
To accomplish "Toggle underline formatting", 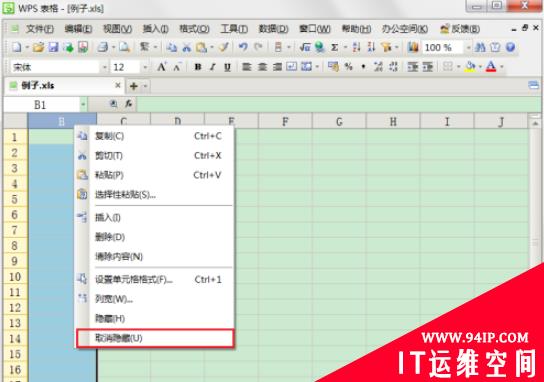I will tap(227, 67).
